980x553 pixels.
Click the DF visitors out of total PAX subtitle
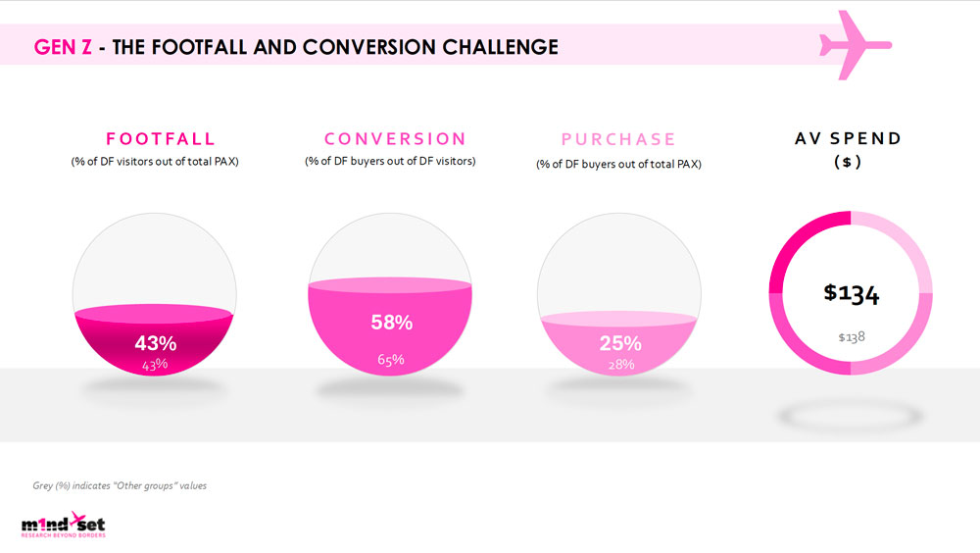coord(155,162)
